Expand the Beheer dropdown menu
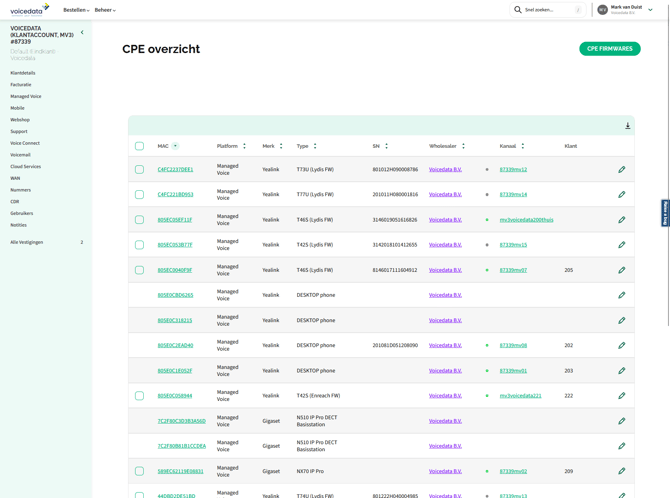Screen dimensions: 670x498 pyautogui.click(x=105, y=10)
